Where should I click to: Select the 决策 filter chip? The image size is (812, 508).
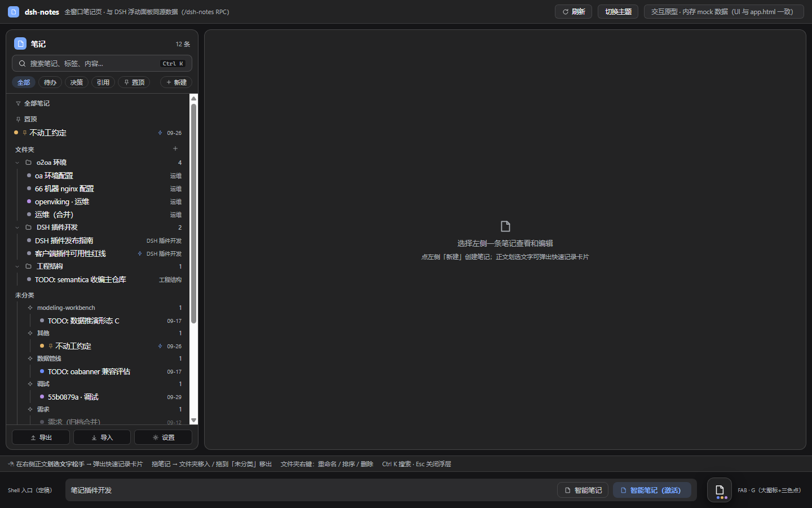77,82
